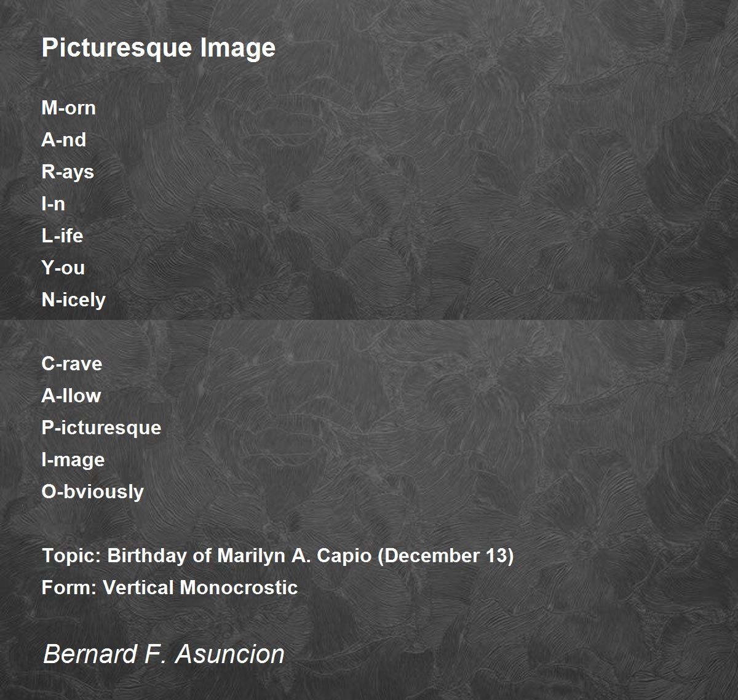Click the line L-ife
Viewport: 738px width, 700px height.
tap(62, 236)
